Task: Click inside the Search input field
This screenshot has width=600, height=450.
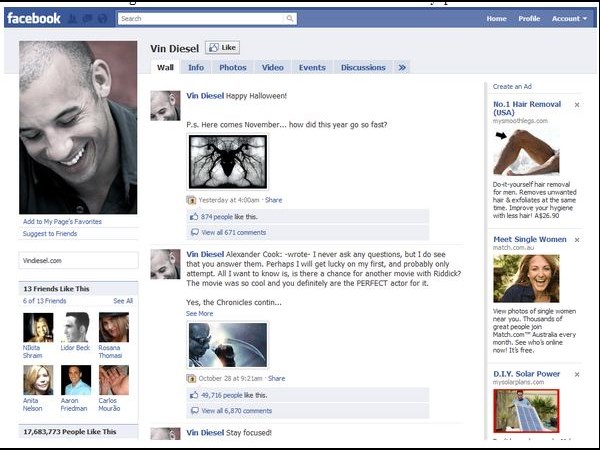Action: [200, 18]
